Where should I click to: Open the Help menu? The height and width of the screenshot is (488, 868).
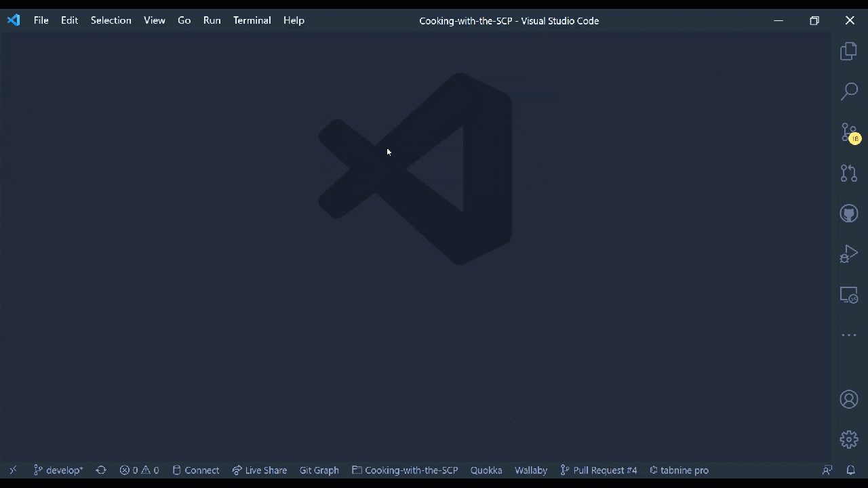(x=294, y=20)
